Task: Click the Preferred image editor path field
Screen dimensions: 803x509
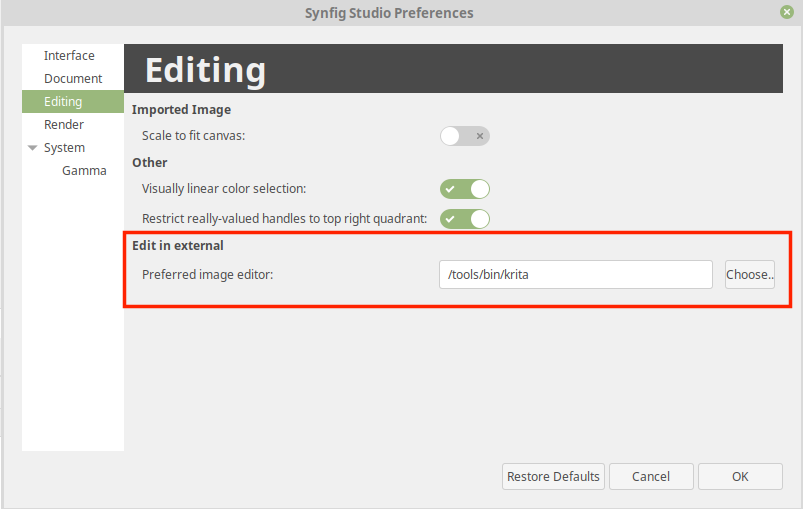Action: (576, 274)
